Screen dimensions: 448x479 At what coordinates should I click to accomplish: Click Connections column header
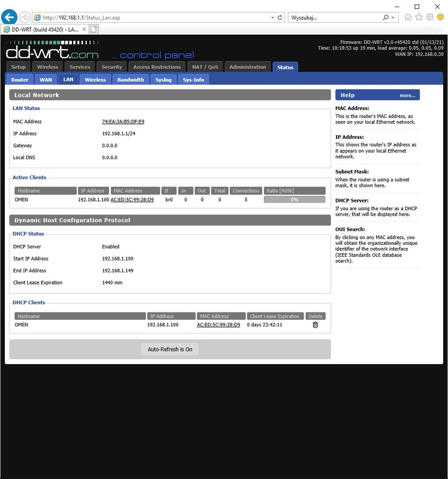coord(246,190)
